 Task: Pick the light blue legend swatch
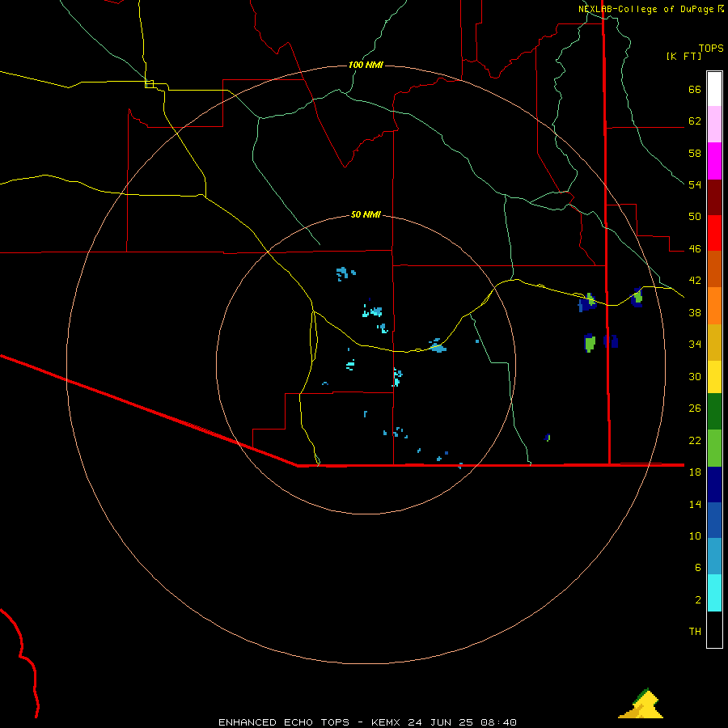click(714, 557)
